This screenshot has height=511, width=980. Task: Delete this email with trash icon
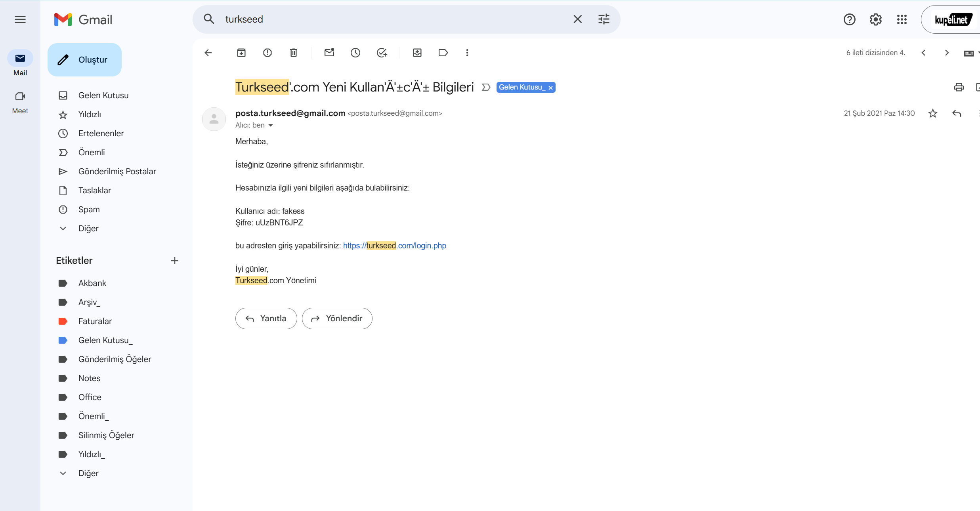(294, 53)
